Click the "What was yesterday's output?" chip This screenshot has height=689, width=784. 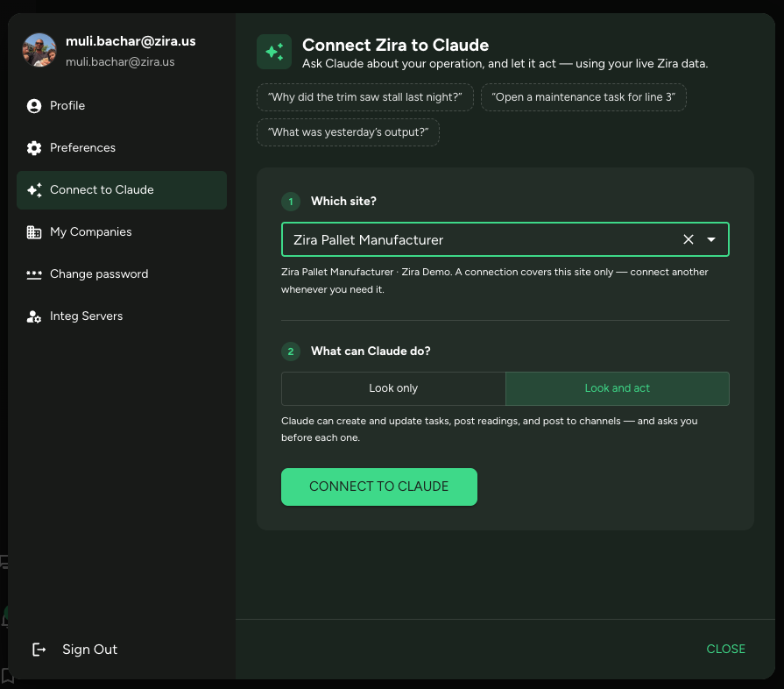348,132
